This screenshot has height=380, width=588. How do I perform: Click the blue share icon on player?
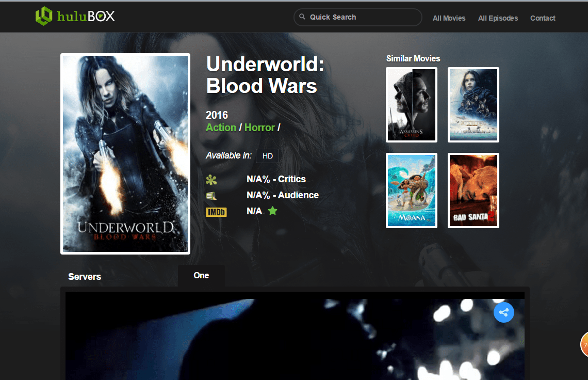(x=503, y=312)
